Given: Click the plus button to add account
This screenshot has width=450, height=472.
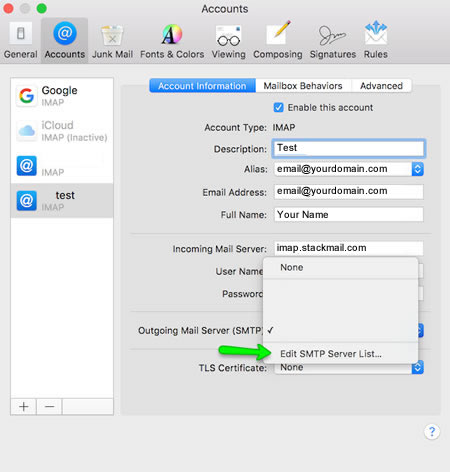Looking at the screenshot, I should click(x=23, y=407).
